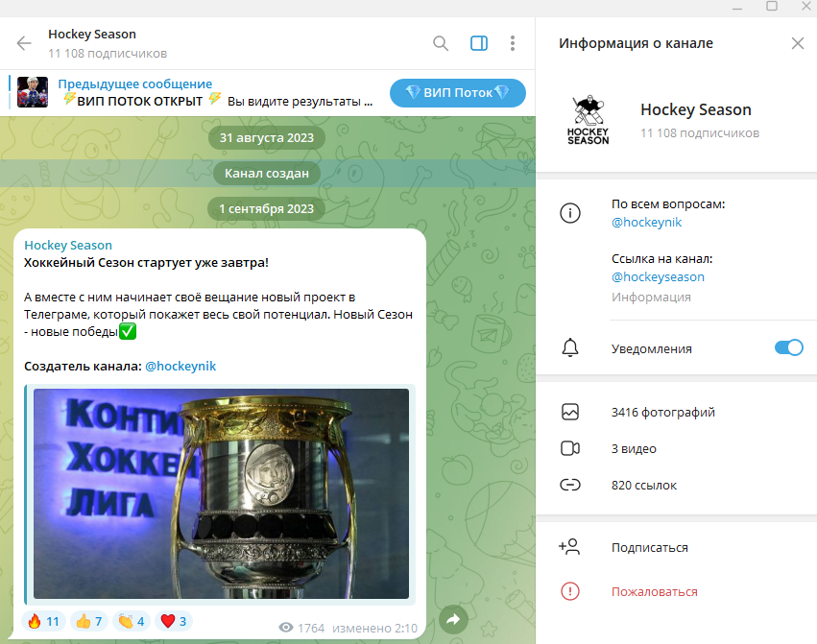Click the red exclamation report icon
817x644 pixels.
click(570, 591)
